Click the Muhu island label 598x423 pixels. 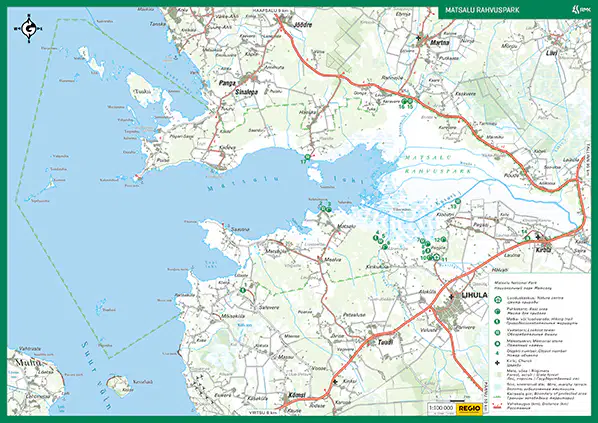[28, 362]
